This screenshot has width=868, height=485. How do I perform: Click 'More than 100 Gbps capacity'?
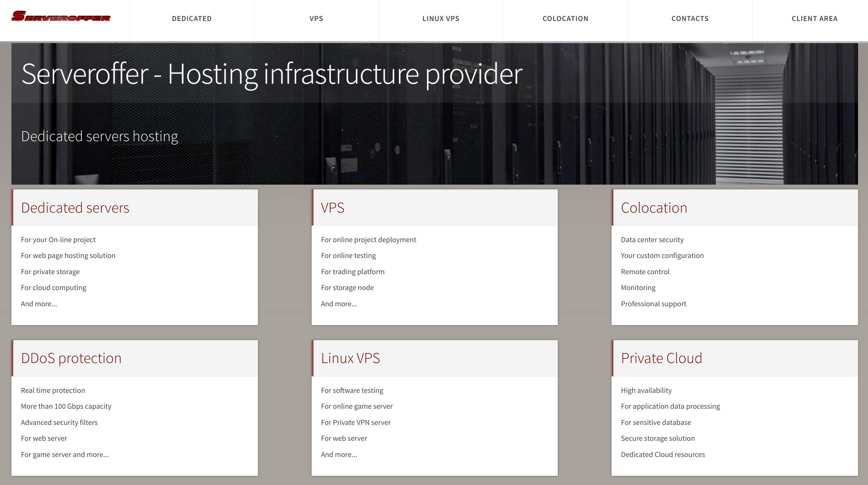[66, 406]
